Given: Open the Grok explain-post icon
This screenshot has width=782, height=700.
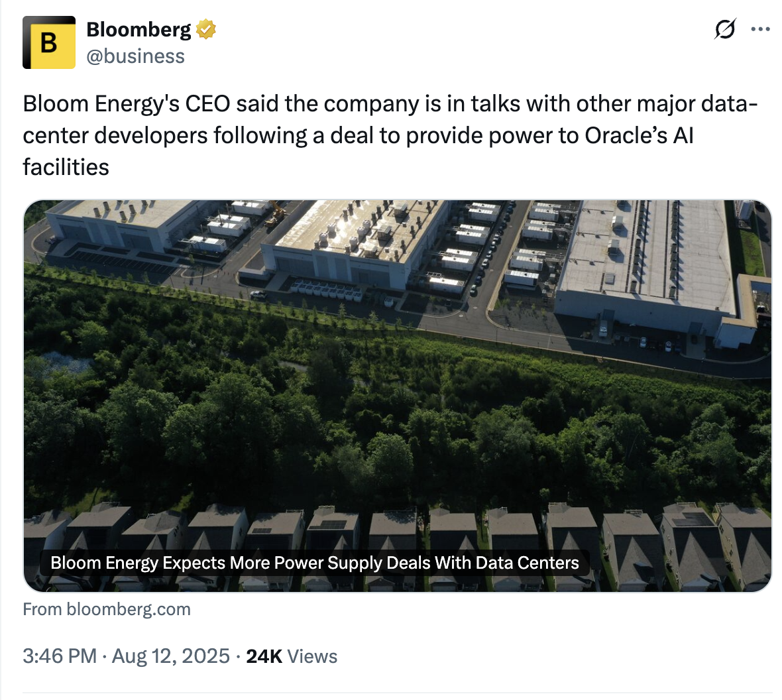Looking at the screenshot, I should pyautogui.click(x=724, y=30).
